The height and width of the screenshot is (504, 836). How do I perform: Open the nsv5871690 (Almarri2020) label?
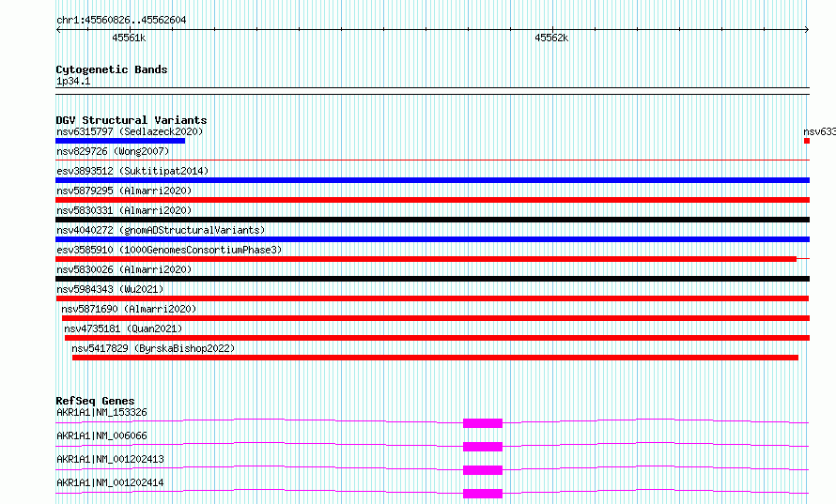pos(129,309)
